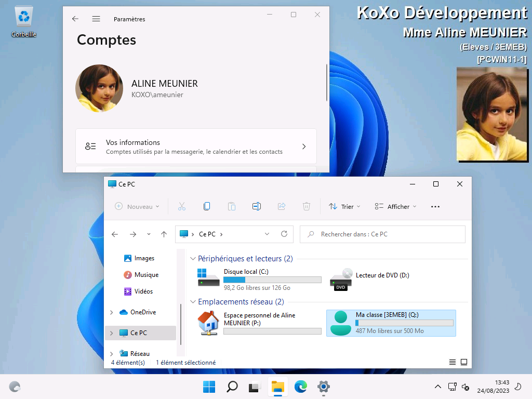
Task: Open the See more options ellipsis menu
Action: pos(435,206)
